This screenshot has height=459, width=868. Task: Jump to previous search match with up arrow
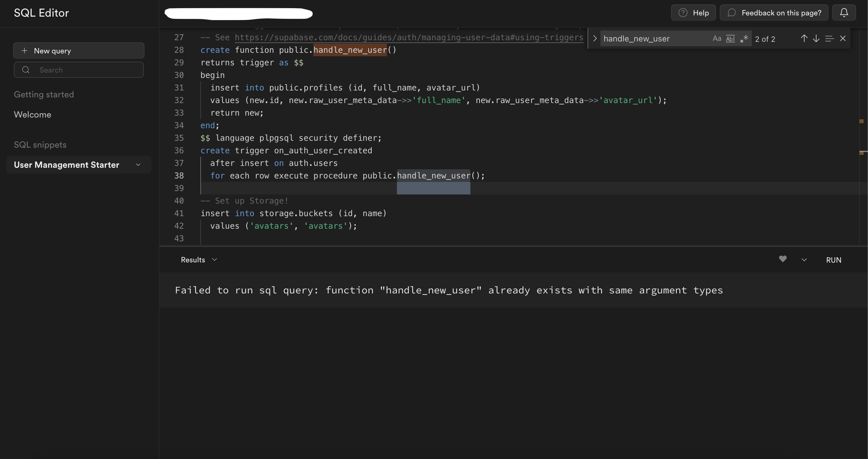[804, 38]
